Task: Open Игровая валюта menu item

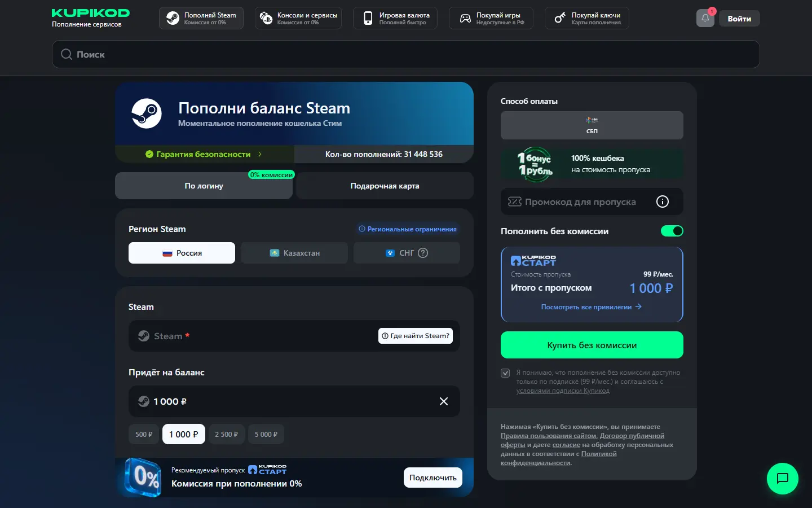Action: (x=395, y=18)
